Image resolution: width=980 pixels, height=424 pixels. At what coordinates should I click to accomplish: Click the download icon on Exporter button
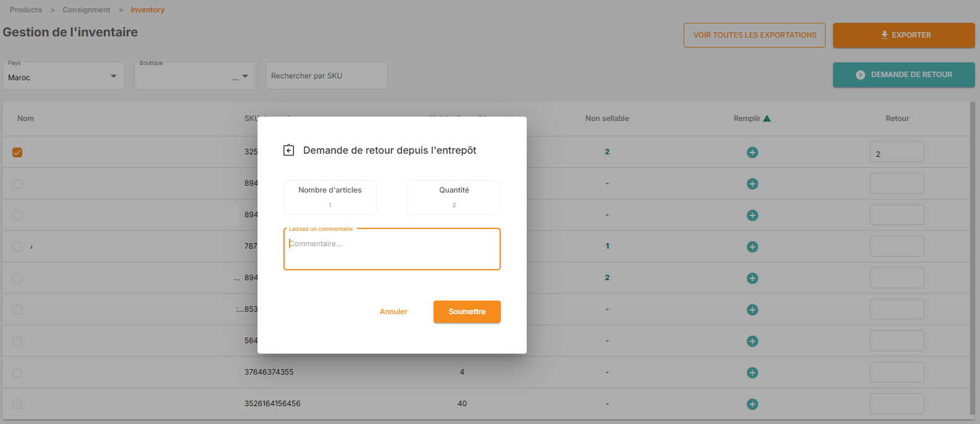[x=884, y=35]
